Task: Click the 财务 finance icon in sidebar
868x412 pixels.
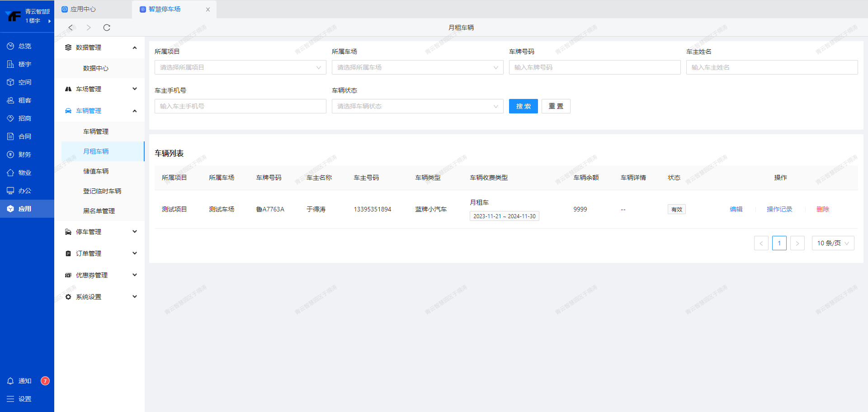Action: [x=10, y=154]
